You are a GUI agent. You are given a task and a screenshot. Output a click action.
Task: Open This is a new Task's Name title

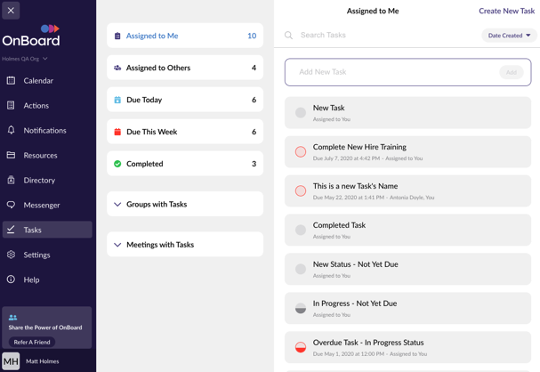pyautogui.click(x=355, y=186)
